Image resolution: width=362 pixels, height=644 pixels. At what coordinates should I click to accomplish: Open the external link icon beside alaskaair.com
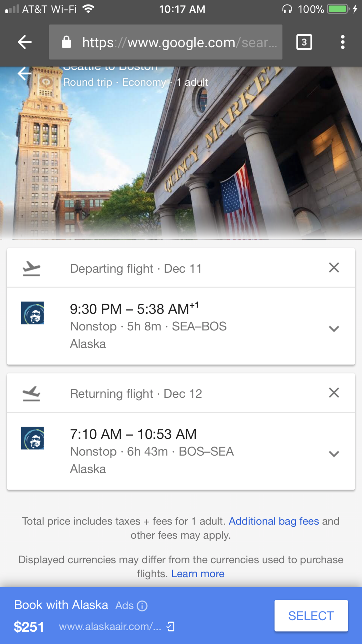tap(171, 627)
